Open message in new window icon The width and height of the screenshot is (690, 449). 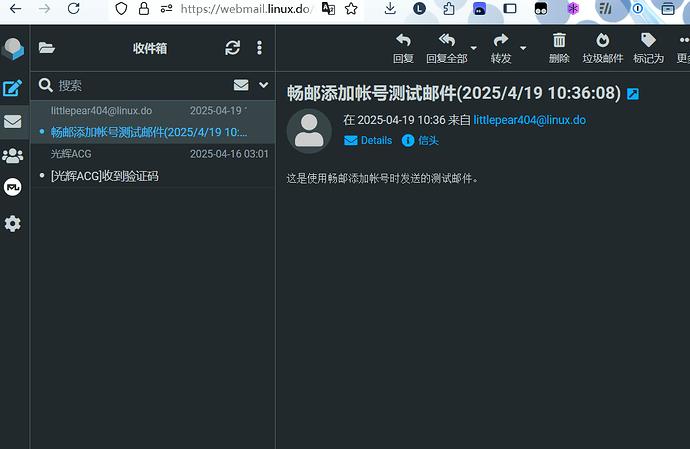pyautogui.click(x=633, y=94)
